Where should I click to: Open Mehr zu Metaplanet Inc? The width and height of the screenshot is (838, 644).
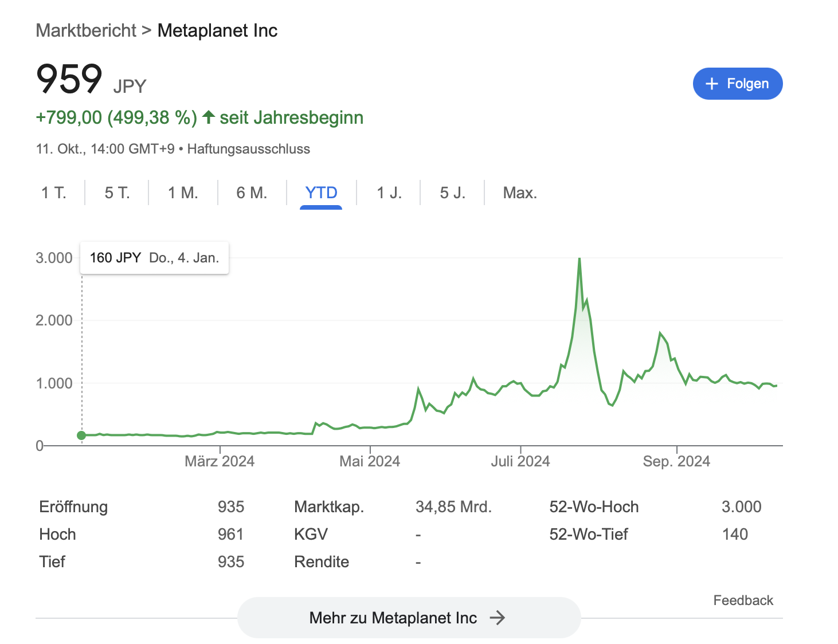pos(409,618)
